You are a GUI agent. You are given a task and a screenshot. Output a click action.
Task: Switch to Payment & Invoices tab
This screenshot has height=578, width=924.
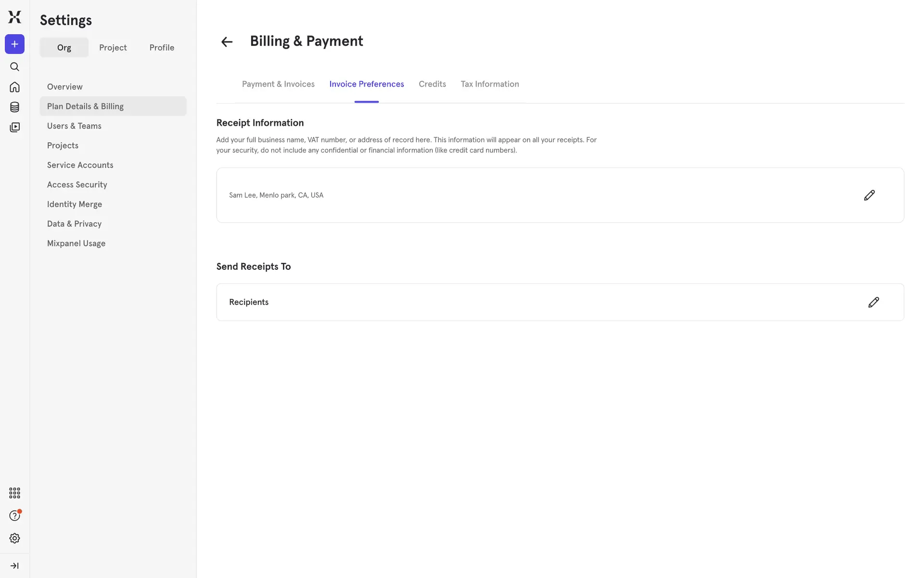click(x=278, y=84)
